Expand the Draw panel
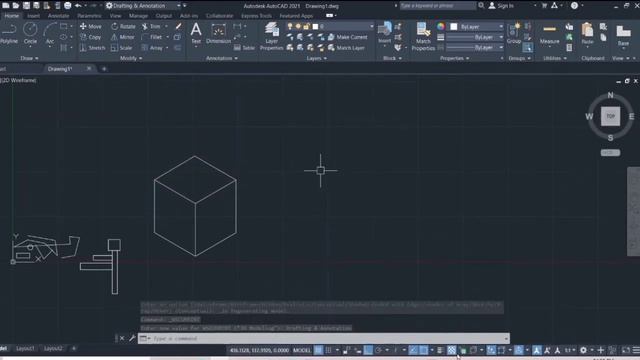This screenshot has width=640, height=360. click(x=29, y=58)
